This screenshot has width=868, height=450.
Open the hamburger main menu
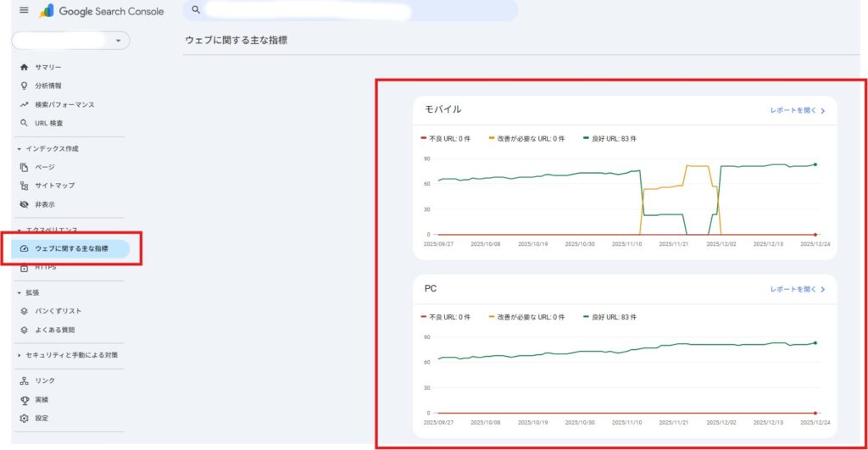click(24, 11)
